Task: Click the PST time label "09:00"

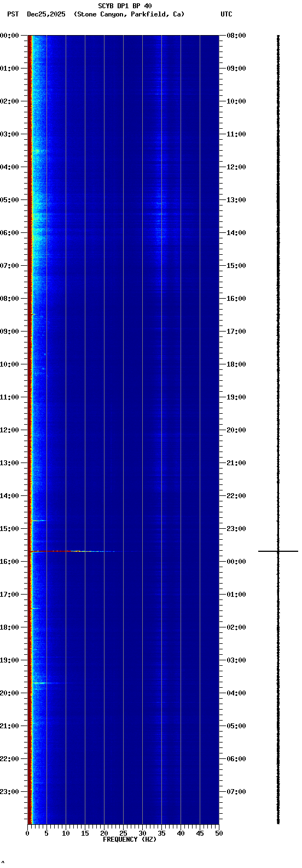Action: click(x=9, y=332)
